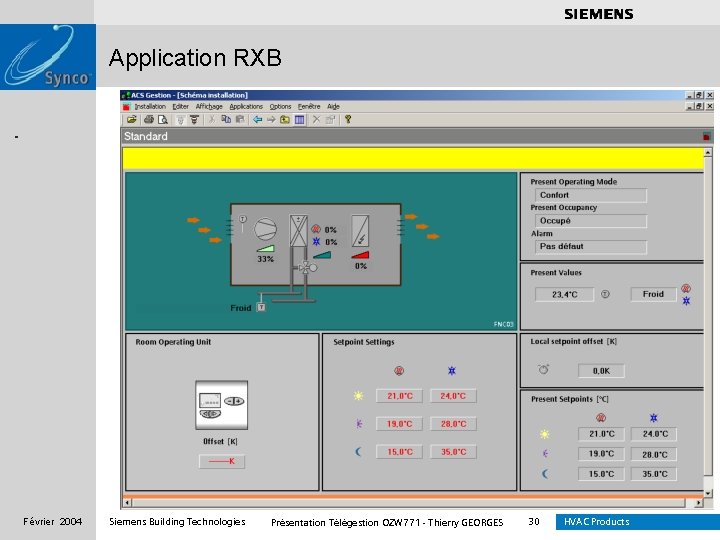Click the night heating setpoint 15,0°C in Setpoint Settings
The image size is (720, 540).
(x=399, y=452)
